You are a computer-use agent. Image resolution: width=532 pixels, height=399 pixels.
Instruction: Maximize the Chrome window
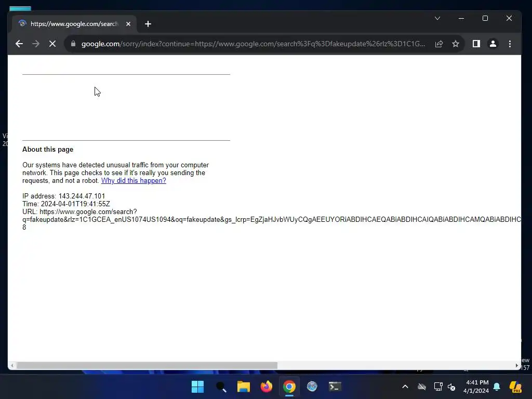[485, 18]
